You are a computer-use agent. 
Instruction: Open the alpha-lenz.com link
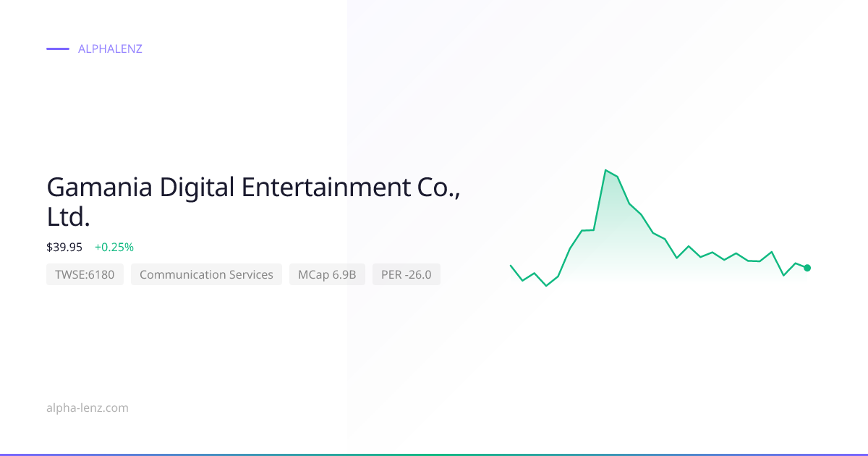point(88,408)
